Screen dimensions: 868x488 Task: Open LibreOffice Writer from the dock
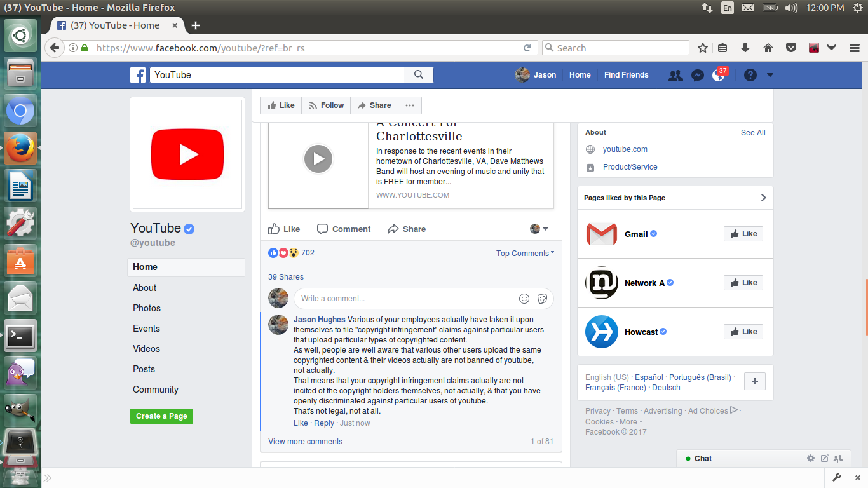point(20,187)
